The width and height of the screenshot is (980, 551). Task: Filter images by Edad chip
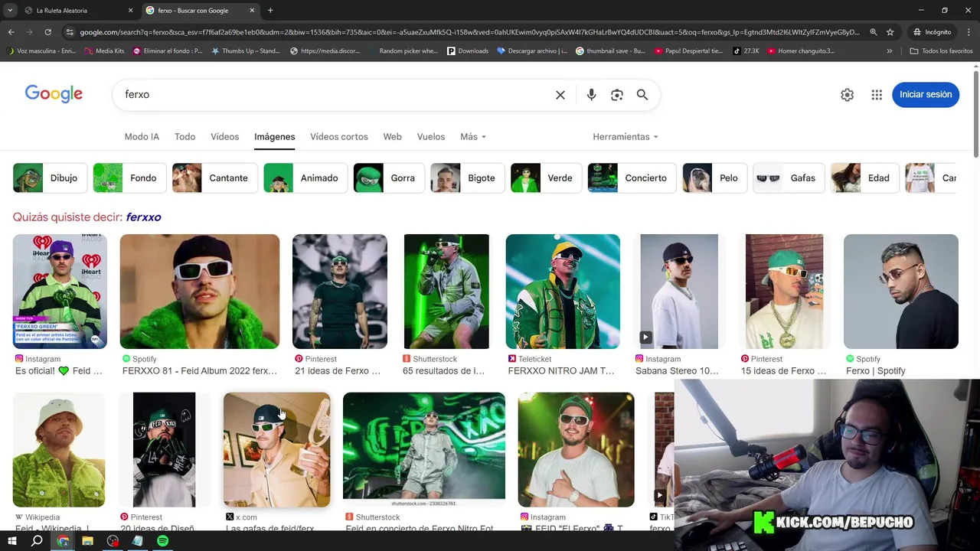[x=864, y=178]
